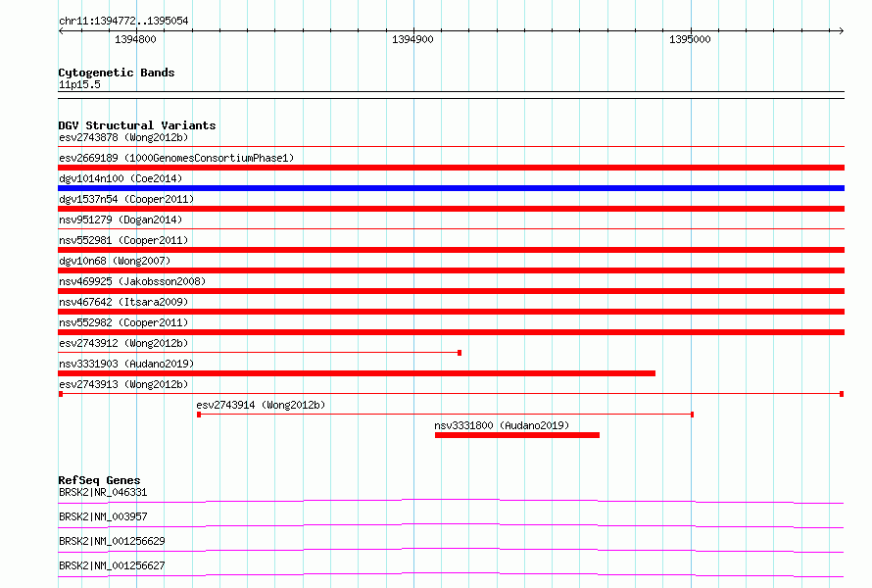This screenshot has width=872, height=588.
Task: Click red bar under esv2669189
Action: click(x=451, y=168)
